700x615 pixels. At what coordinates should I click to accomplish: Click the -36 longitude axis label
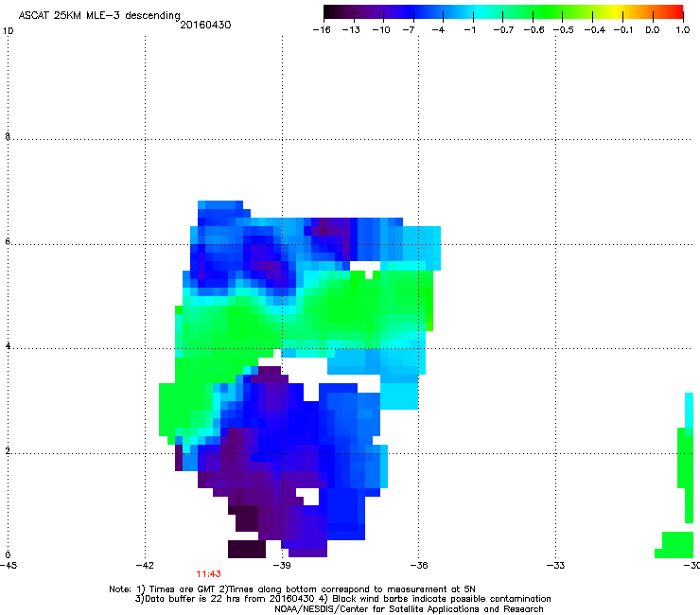[419, 566]
